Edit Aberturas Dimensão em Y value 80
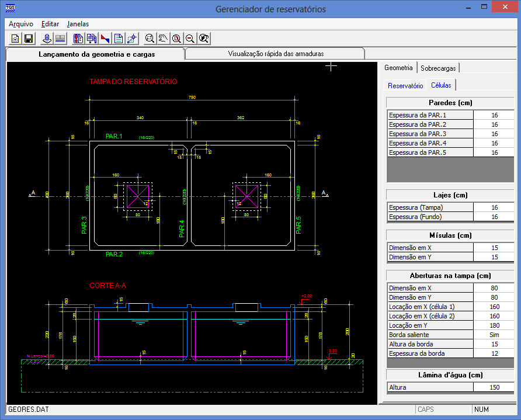The image size is (521, 420). point(494,297)
